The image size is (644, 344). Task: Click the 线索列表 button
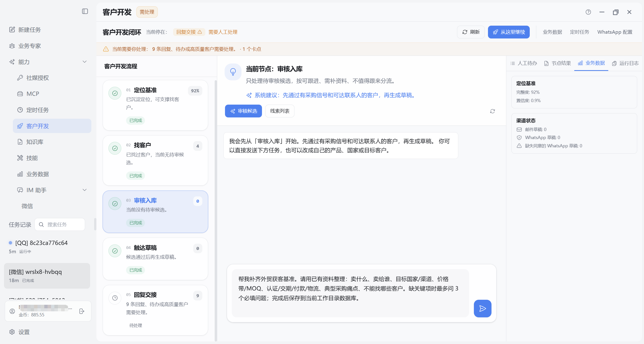[280, 111]
